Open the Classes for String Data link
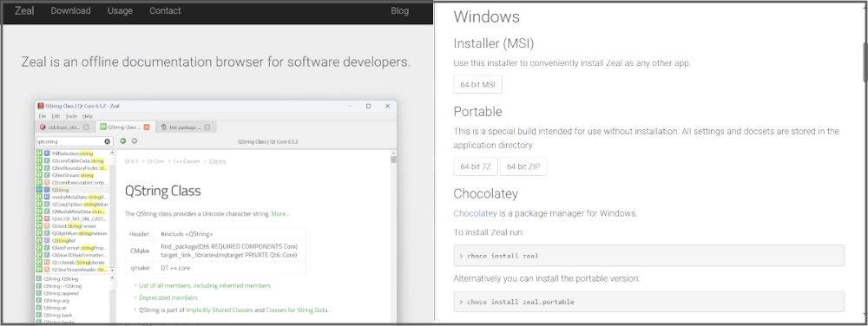Viewport: 868px width, 326px height. click(297, 310)
